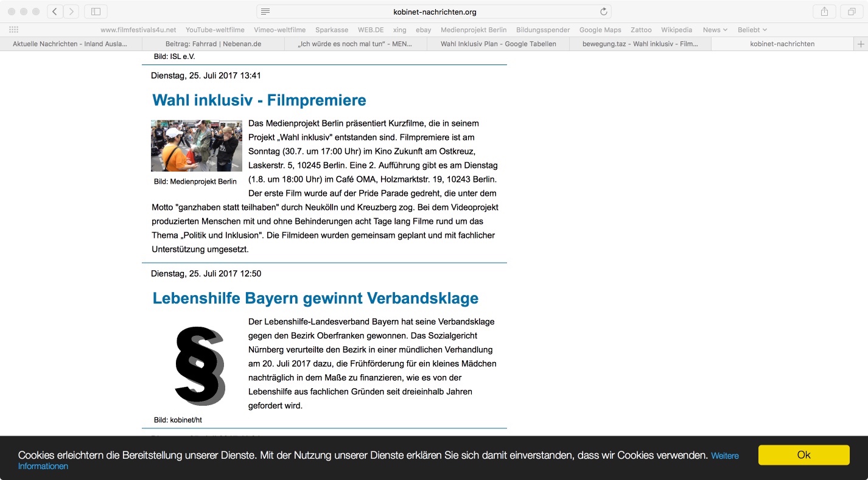Screen dimensions: 868x480
Task: Open the Top Sites grid icon
Action: 13,30
